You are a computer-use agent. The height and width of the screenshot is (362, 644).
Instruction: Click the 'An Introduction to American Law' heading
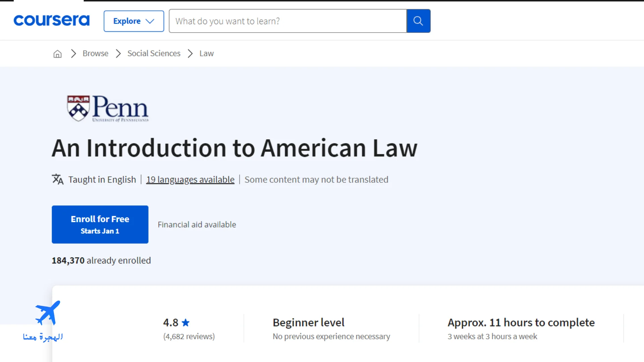234,148
